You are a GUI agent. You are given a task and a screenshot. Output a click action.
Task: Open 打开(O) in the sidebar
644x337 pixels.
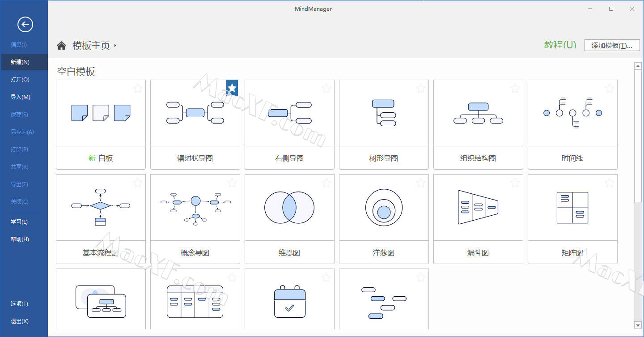point(24,80)
